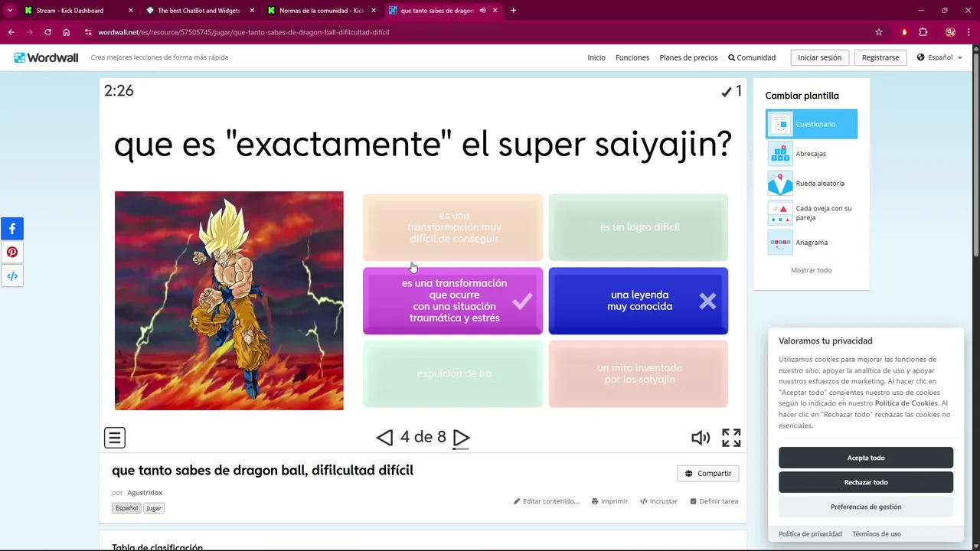The height and width of the screenshot is (551, 980).
Task: Open author Agustridox profile link
Action: [x=145, y=493]
